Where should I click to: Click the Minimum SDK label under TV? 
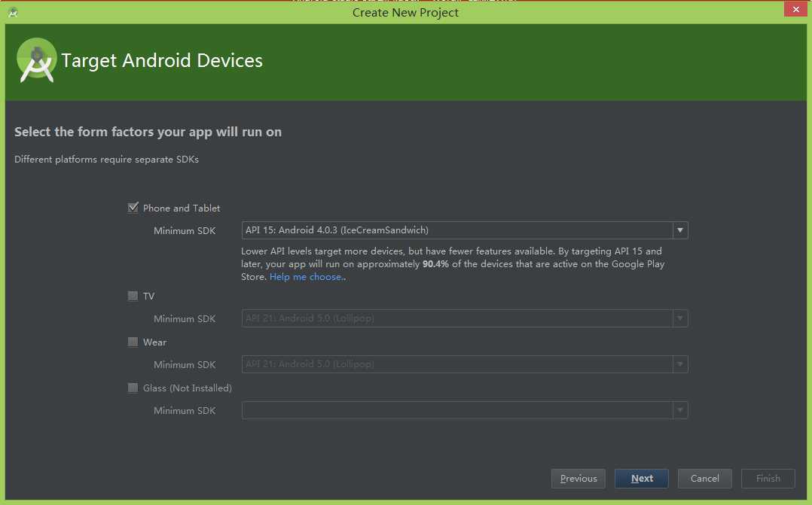[185, 319]
